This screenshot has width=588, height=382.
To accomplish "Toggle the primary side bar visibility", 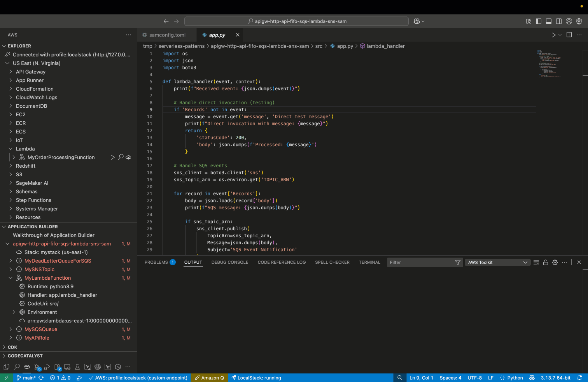I will click(539, 21).
